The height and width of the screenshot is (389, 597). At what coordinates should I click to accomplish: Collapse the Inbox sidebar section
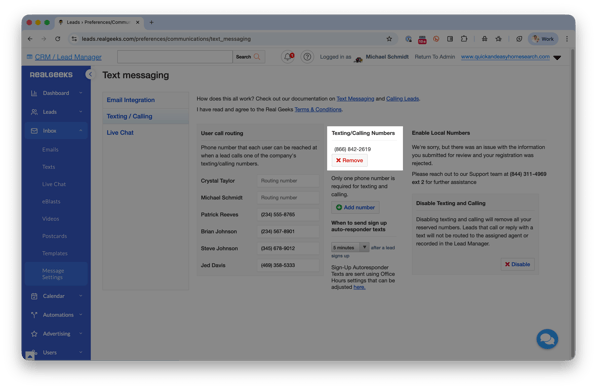coord(56,131)
